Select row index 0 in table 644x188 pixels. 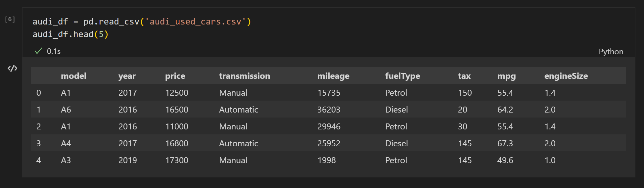coord(39,93)
